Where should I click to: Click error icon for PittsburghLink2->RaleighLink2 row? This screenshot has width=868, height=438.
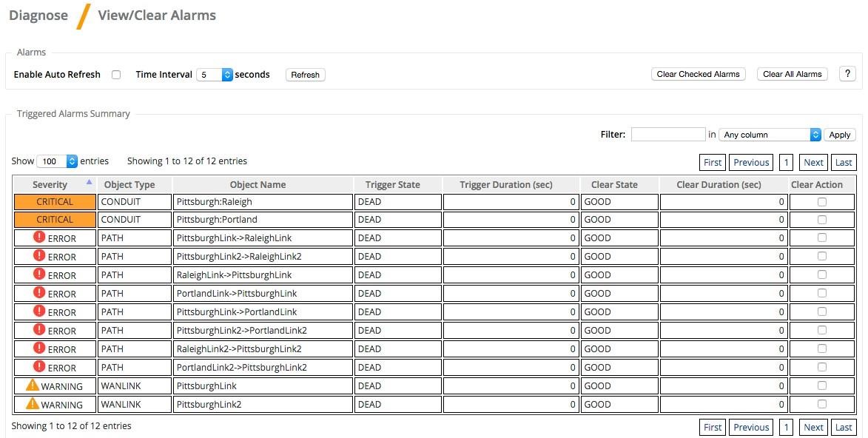(39, 255)
